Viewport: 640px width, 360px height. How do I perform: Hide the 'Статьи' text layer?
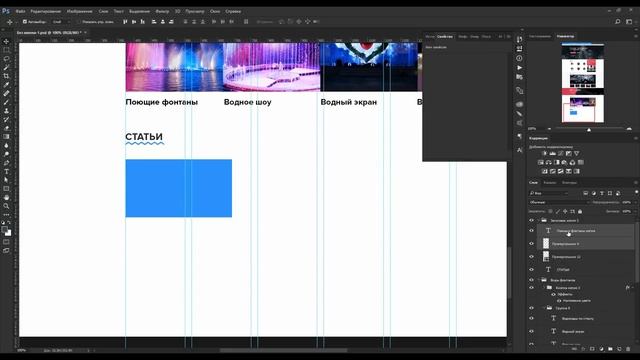click(x=531, y=269)
